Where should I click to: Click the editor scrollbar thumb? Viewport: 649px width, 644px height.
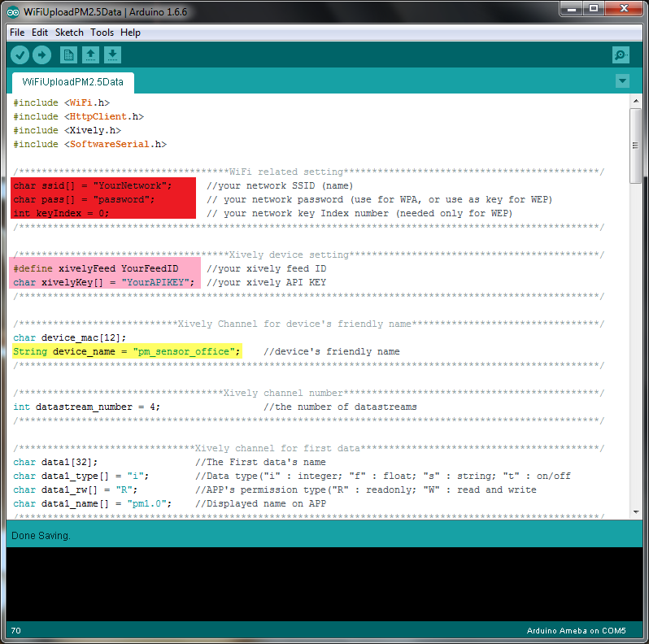635,146
